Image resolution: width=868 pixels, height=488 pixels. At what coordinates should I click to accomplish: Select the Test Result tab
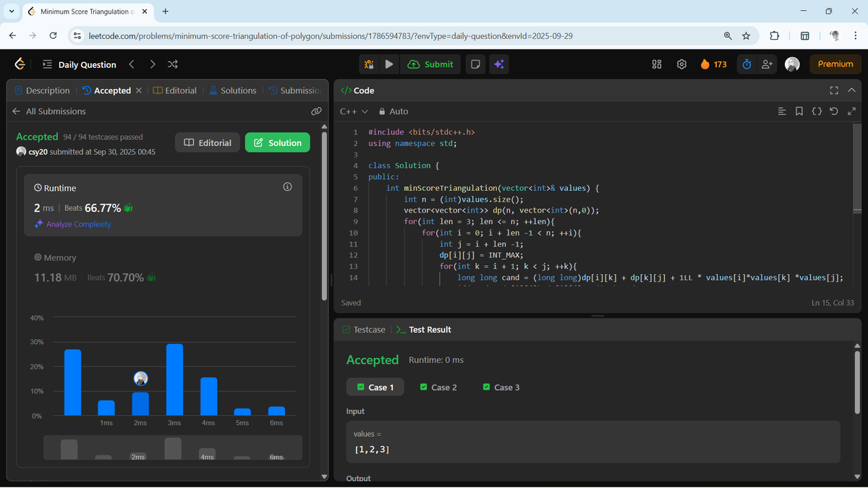[x=424, y=330]
